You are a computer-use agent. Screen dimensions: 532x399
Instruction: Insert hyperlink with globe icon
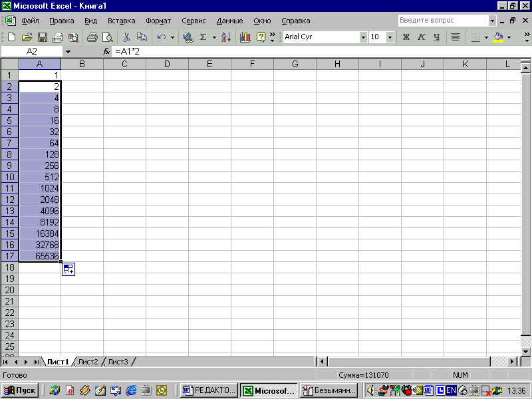pos(188,37)
